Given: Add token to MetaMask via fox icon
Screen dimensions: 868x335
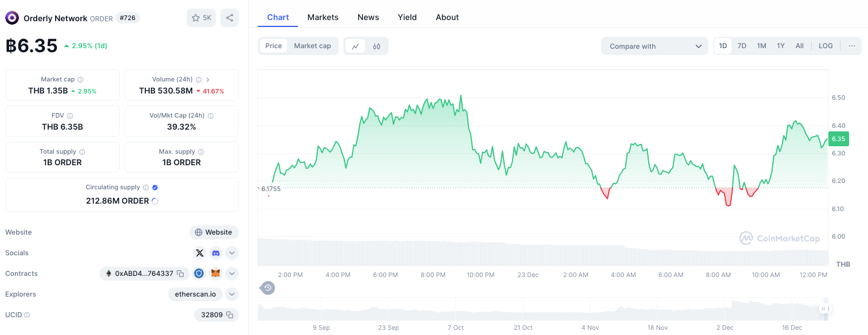Looking at the screenshot, I should 215,274.
